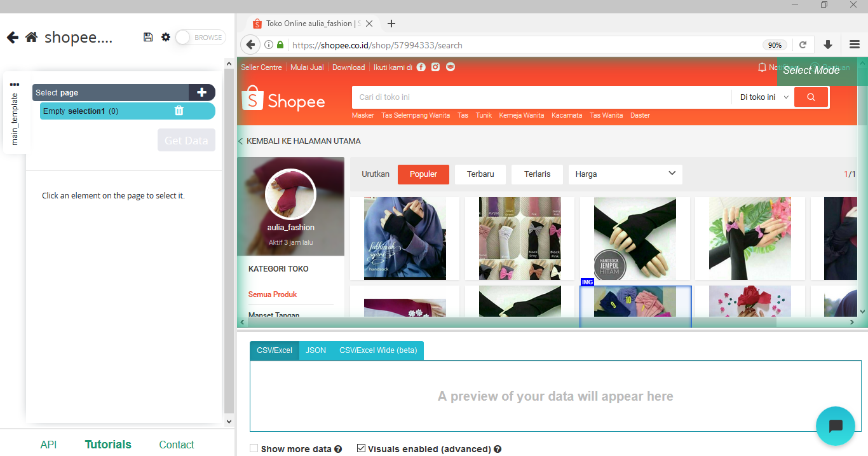The image size is (868, 456).
Task: Sort products by Populer
Action: (423, 174)
